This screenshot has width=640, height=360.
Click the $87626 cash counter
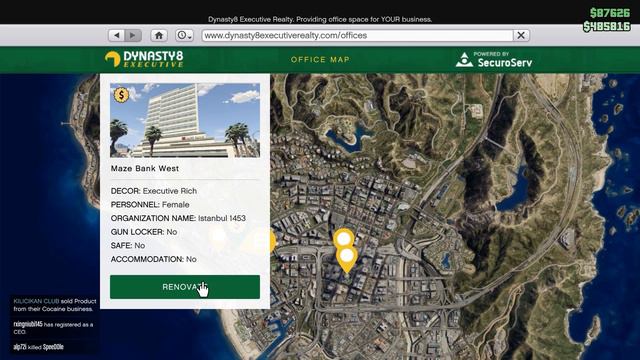coord(610,13)
